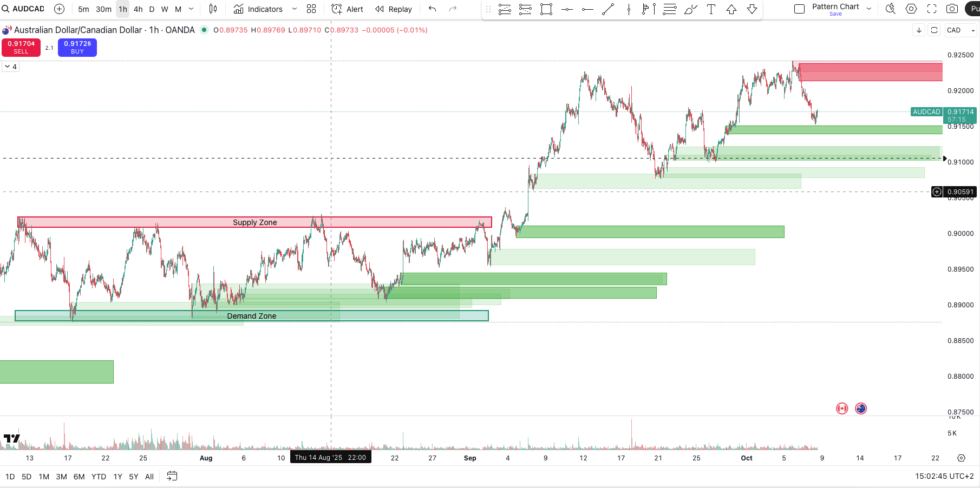The height and width of the screenshot is (488, 980).
Task: Expand the timeframe interval dropdown chevron
Action: [191, 9]
